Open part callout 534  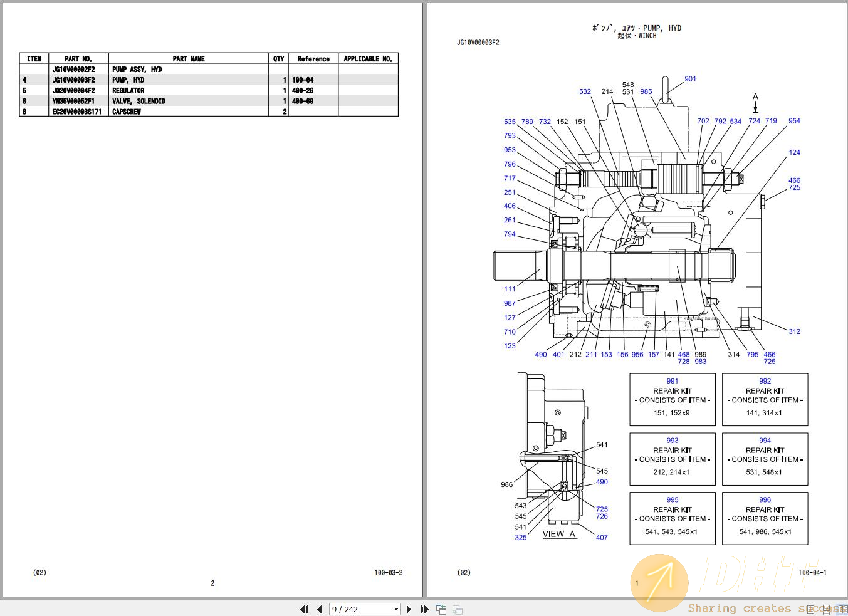(x=736, y=122)
